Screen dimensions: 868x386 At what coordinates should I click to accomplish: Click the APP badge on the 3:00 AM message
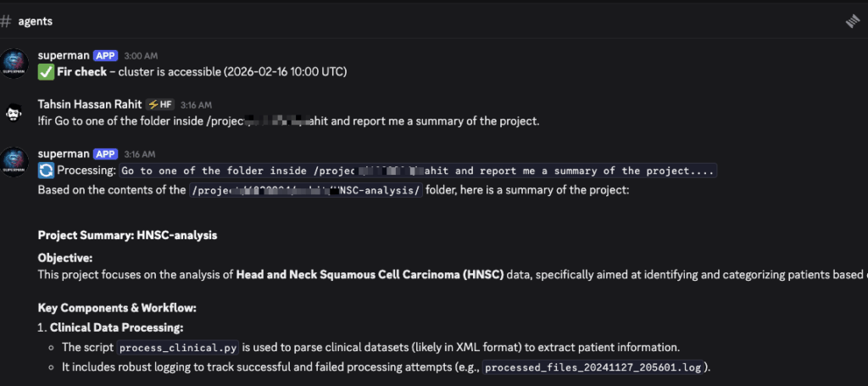point(105,56)
